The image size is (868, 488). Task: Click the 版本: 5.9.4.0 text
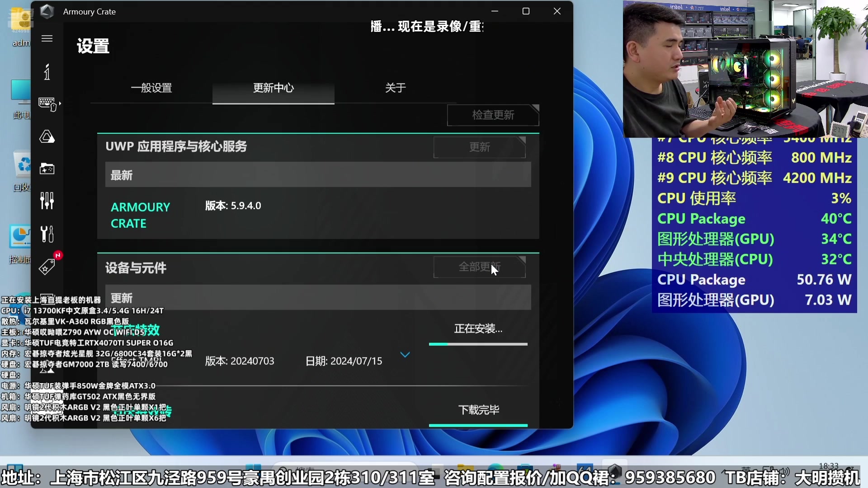point(233,206)
